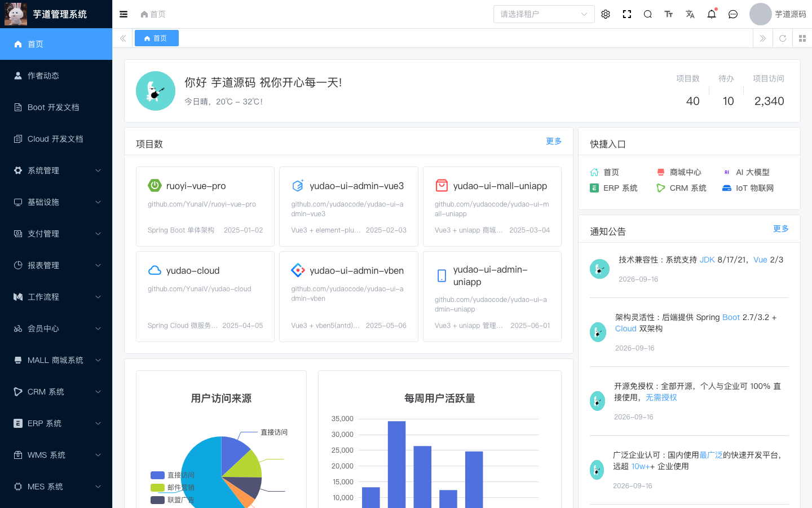Toggle fullscreen mode icon
The width and height of the screenshot is (812, 508).
click(627, 14)
